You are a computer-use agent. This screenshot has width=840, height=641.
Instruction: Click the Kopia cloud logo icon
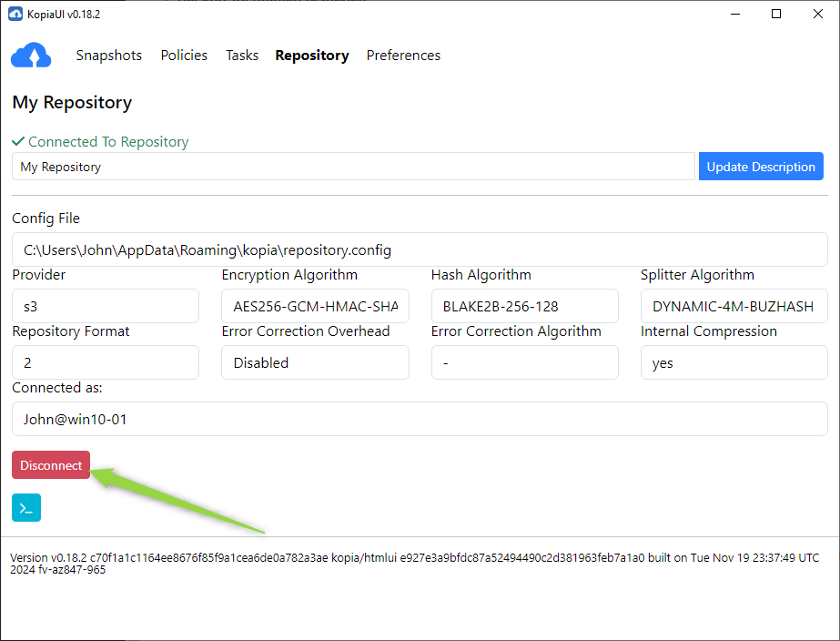[x=31, y=56]
